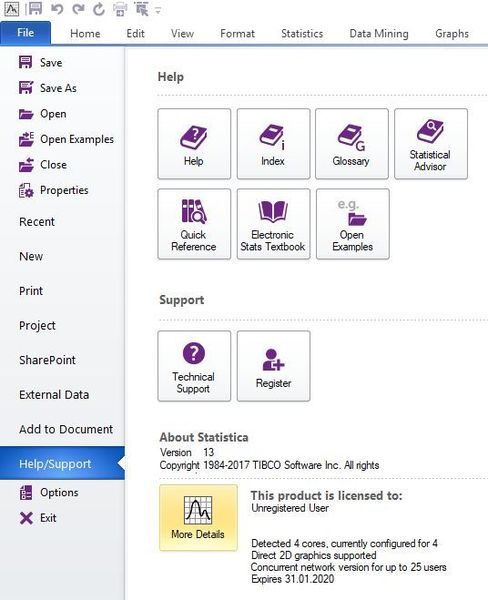Select the Project menu entry

coord(38,326)
